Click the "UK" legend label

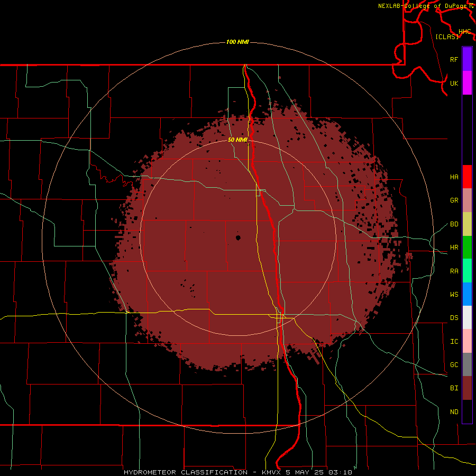point(454,83)
